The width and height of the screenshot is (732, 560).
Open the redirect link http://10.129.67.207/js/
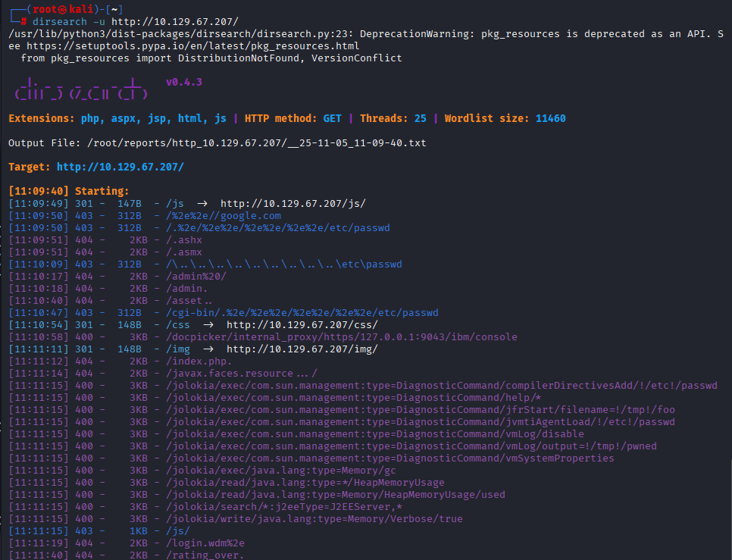tap(293, 203)
